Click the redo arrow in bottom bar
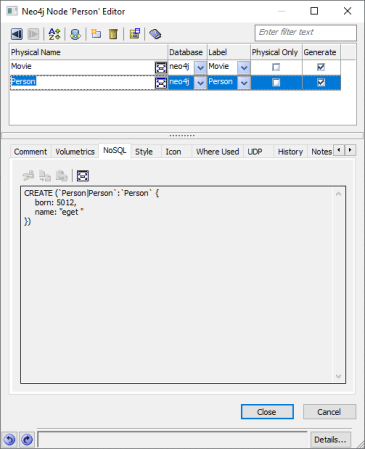365x449 pixels. (27, 440)
